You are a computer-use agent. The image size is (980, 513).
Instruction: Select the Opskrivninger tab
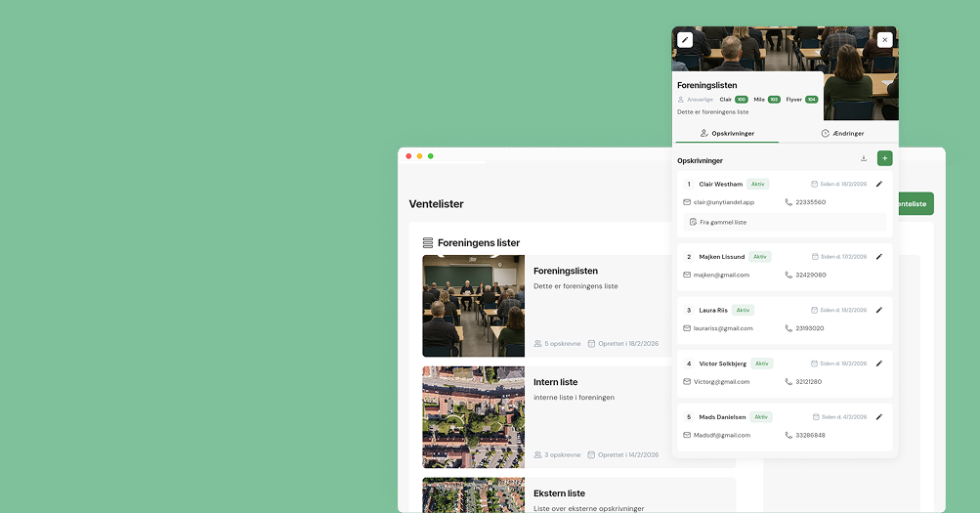click(727, 133)
